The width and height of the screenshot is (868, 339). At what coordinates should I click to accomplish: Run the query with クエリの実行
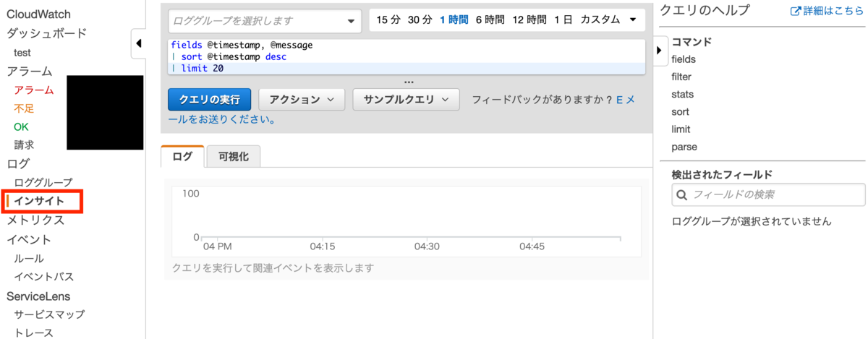tap(210, 99)
